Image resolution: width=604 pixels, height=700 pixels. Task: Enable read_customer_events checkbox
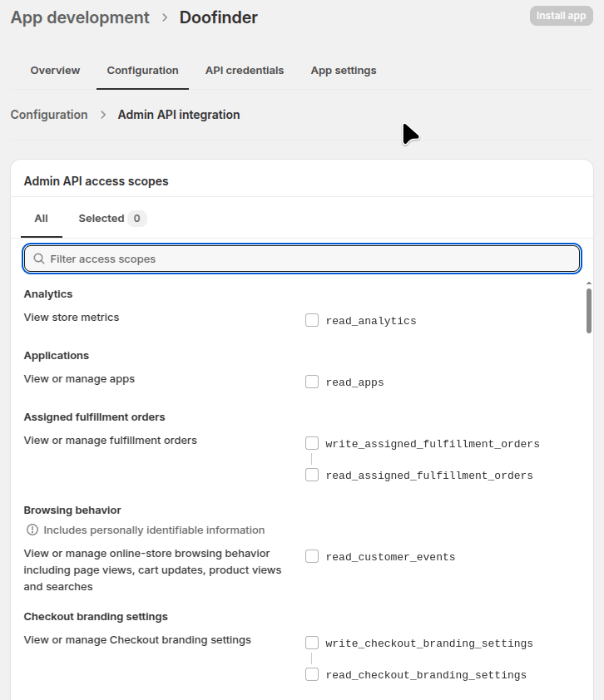[312, 556]
